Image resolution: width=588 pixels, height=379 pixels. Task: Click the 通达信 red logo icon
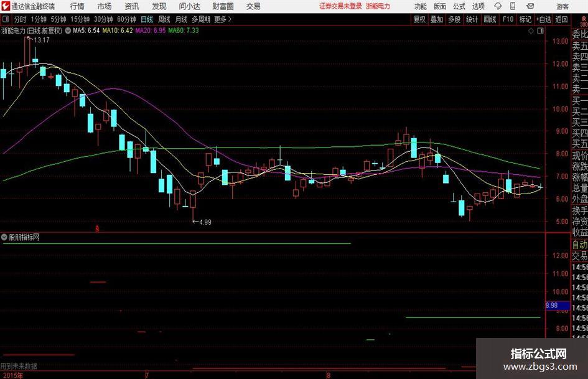tap(6, 6)
